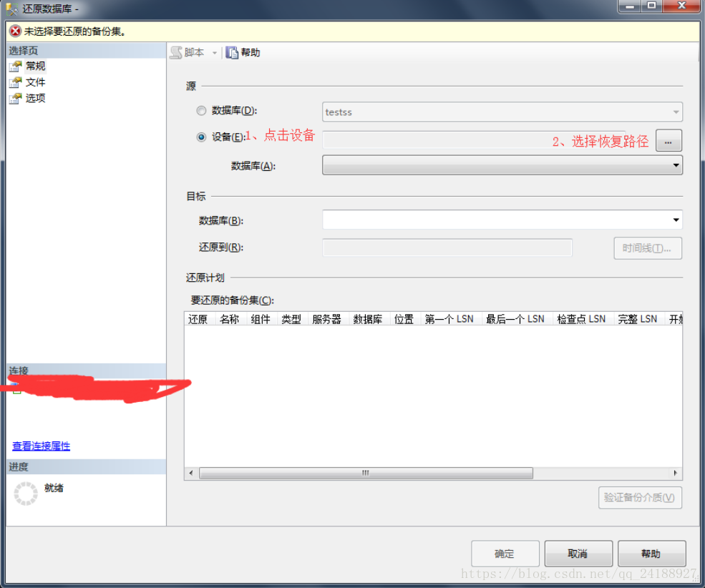
Task: Click the 位置 column header
Action: (x=405, y=319)
